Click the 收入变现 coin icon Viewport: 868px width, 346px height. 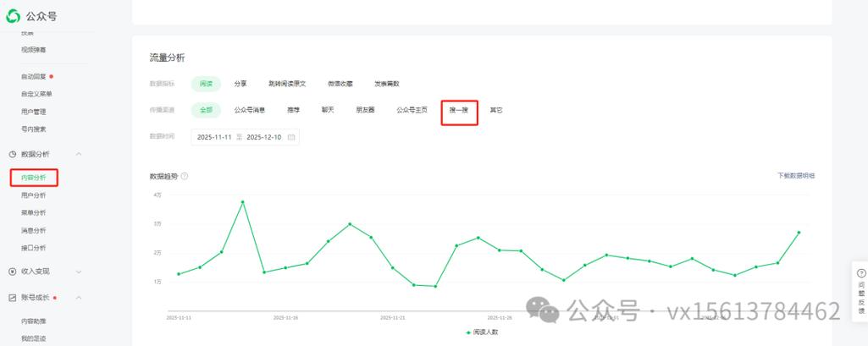pos(12,272)
